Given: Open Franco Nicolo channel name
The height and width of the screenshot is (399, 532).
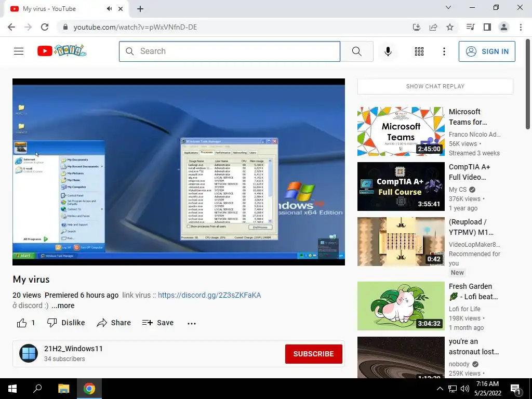Looking at the screenshot, I should click(x=474, y=135).
